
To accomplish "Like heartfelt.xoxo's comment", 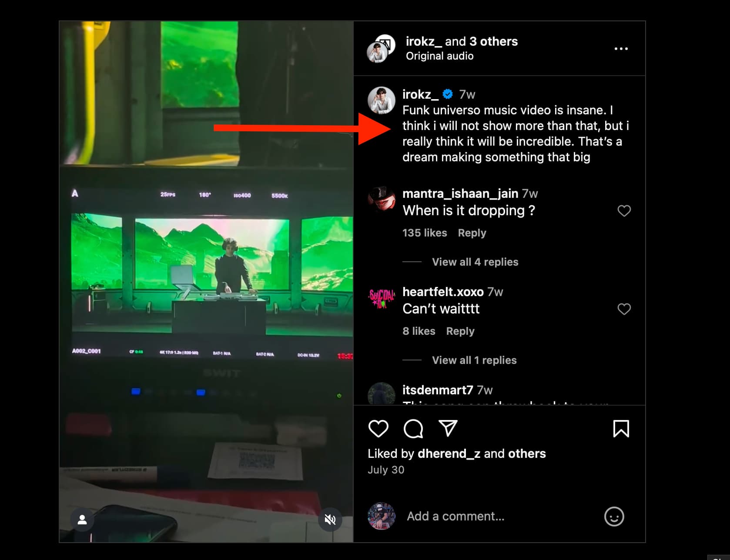I will point(624,309).
